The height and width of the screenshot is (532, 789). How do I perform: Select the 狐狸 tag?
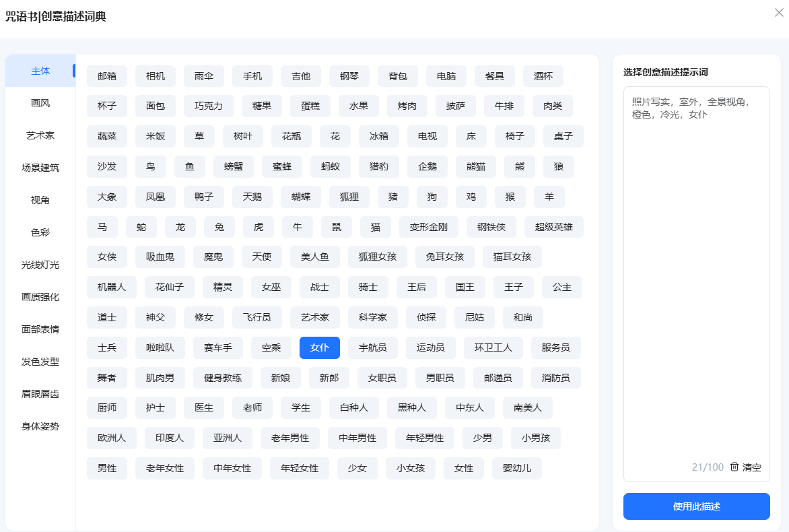pyautogui.click(x=349, y=197)
